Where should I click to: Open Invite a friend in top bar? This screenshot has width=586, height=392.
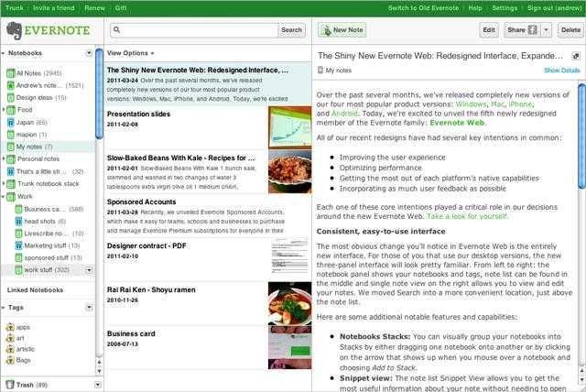click(53, 8)
